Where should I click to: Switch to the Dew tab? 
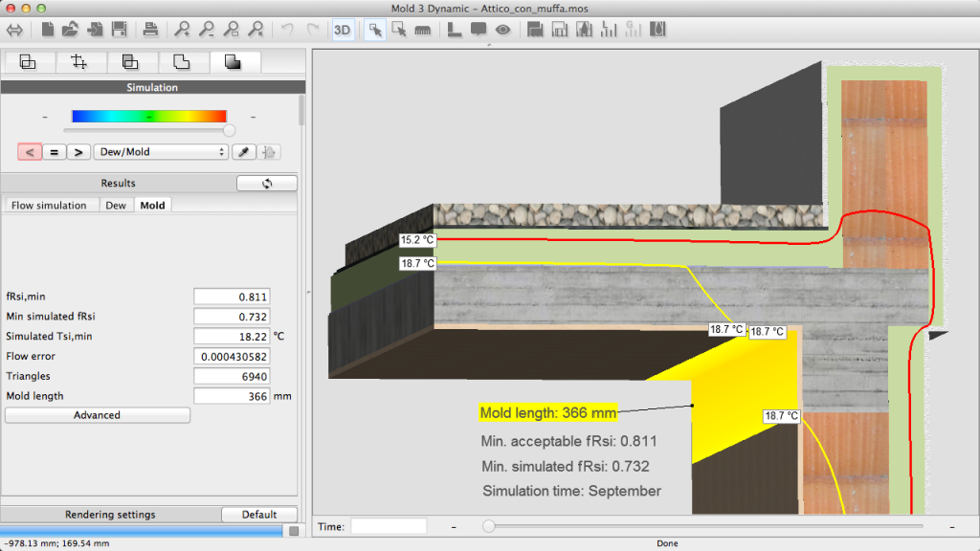116,205
